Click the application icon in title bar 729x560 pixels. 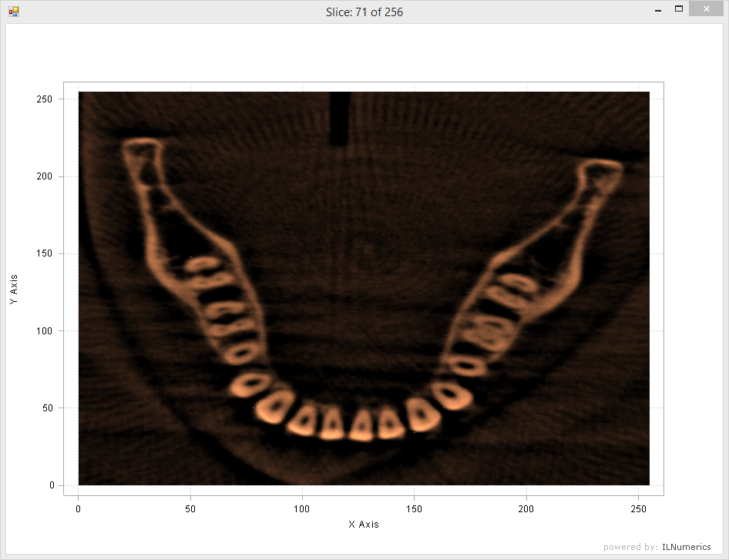(x=13, y=12)
